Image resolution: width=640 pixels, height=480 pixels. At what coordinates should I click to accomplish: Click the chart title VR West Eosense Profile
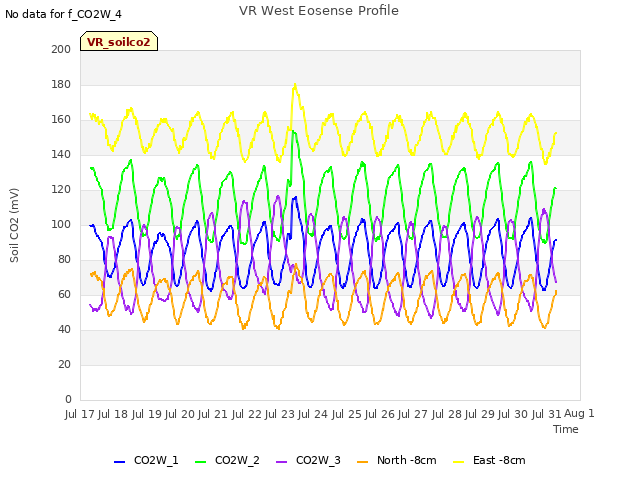point(319,11)
